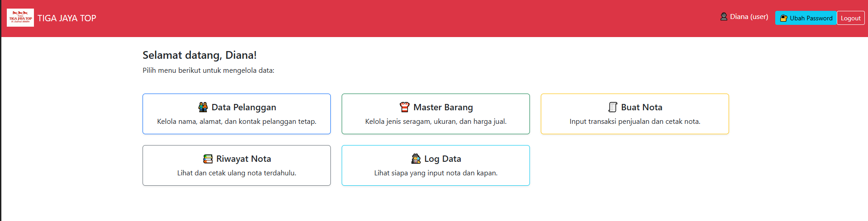Click the user profile icon near Diana
This screenshot has height=221, width=868.
[724, 17]
